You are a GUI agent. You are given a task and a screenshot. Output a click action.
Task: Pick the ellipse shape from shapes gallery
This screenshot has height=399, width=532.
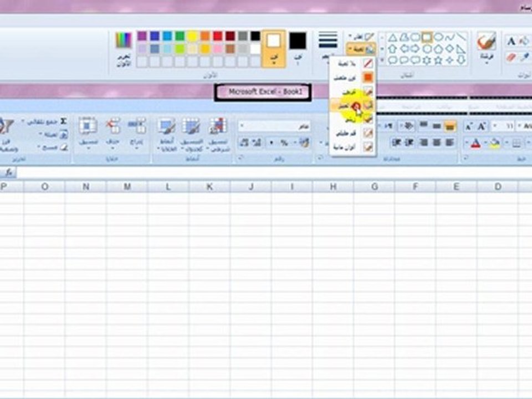[438, 37]
